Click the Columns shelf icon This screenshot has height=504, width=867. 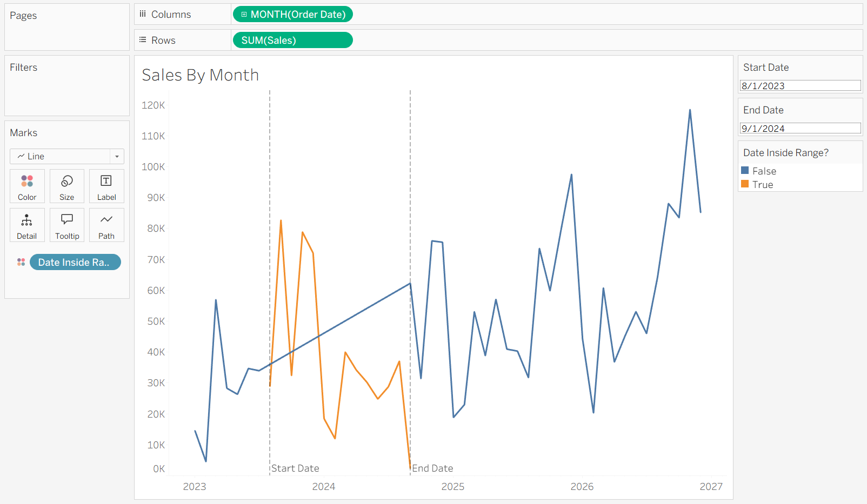click(x=143, y=14)
